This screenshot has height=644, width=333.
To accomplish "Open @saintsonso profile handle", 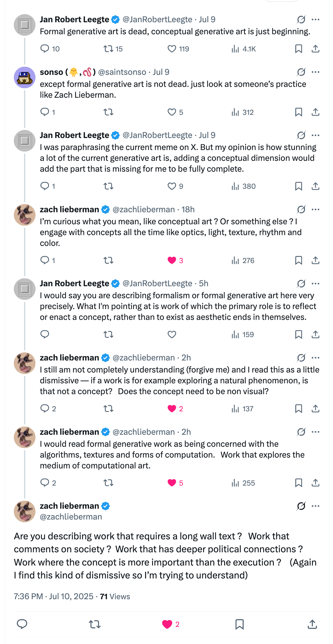I will tap(122, 72).
